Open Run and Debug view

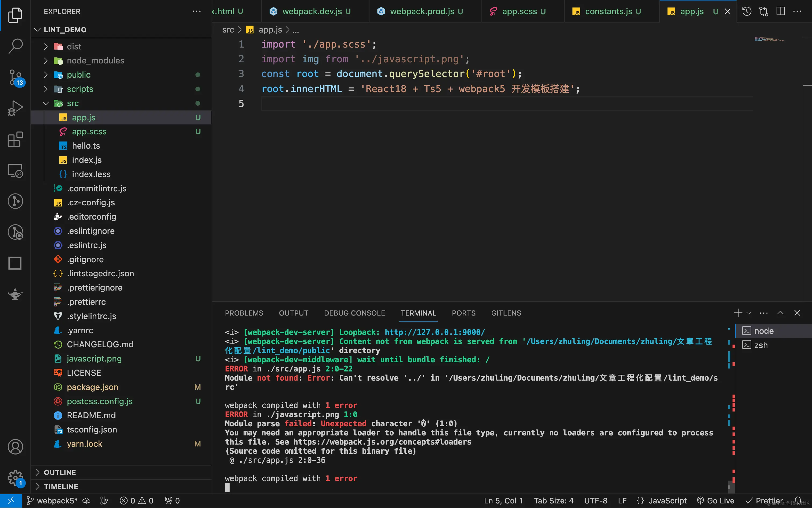15,108
